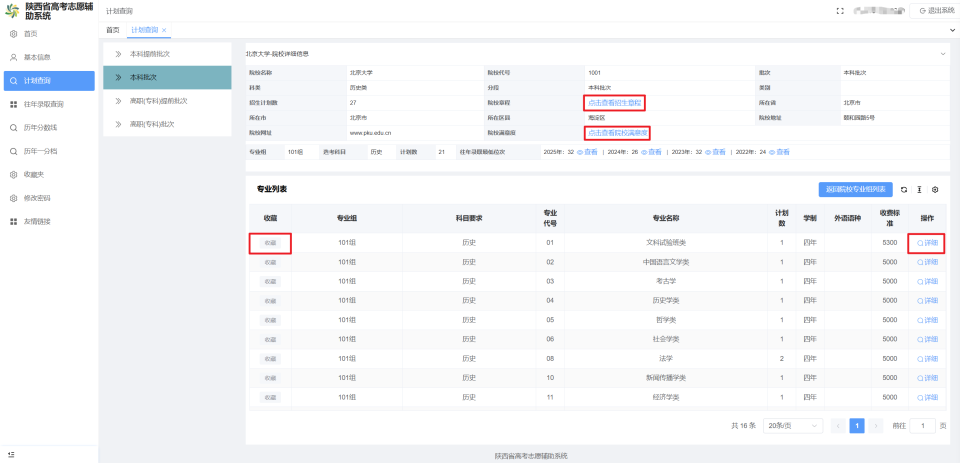Viewport: 960px width, 463px height.
Task: Favorite 经济学类 with its 收藏 button
Action: click(270, 397)
